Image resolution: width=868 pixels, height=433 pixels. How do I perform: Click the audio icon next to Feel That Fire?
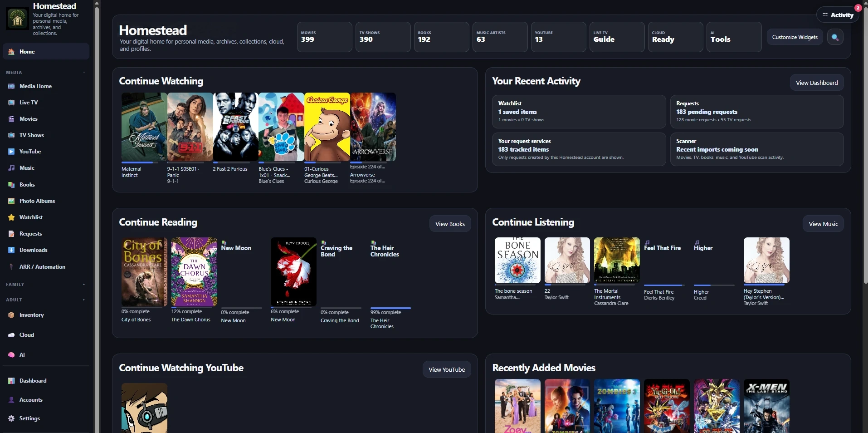click(647, 242)
